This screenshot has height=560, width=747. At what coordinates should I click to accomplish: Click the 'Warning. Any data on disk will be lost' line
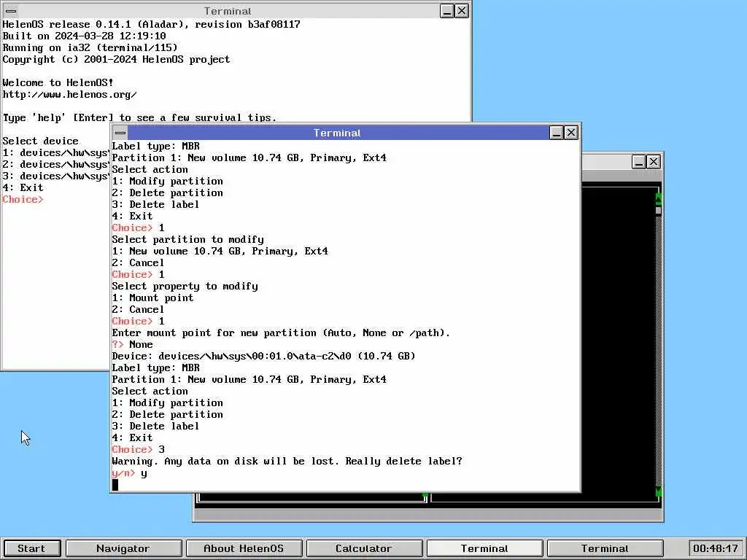pos(287,461)
